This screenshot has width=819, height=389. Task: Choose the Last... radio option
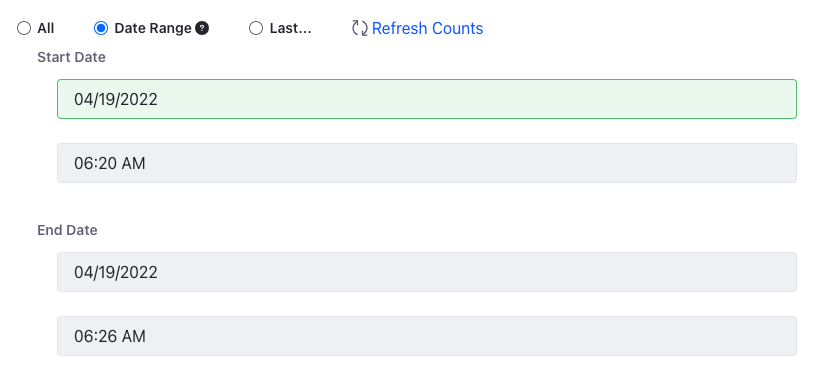tap(256, 28)
